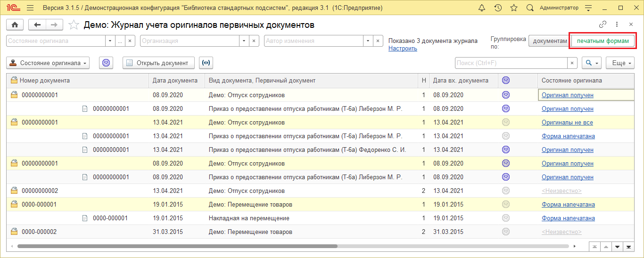The width and height of the screenshot is (644, 258).
Task: Clear the search field
Action: click(x=572, y=63)
